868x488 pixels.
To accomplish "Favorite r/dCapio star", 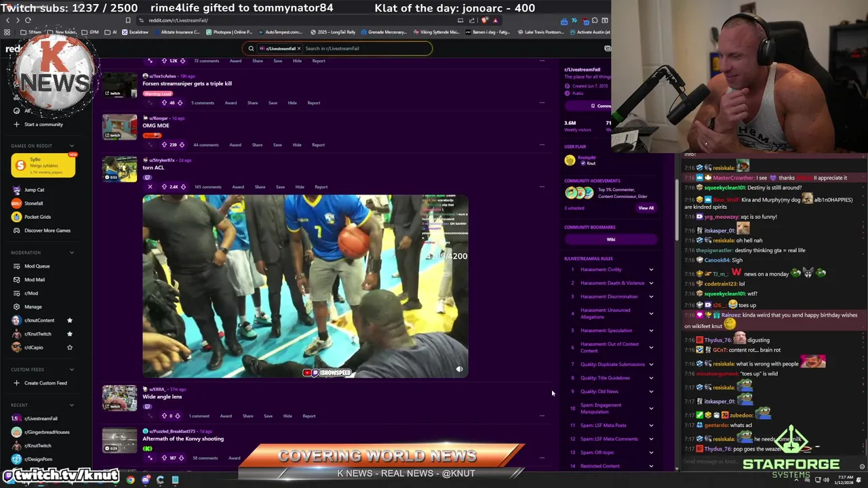I will [x=69, y=347].
